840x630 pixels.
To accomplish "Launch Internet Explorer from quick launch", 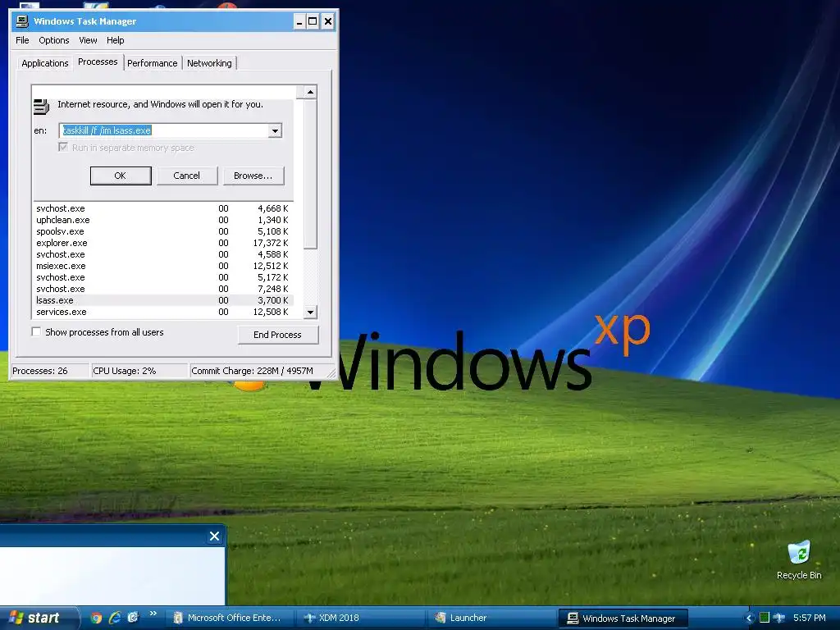I will (x=115, y=618).
